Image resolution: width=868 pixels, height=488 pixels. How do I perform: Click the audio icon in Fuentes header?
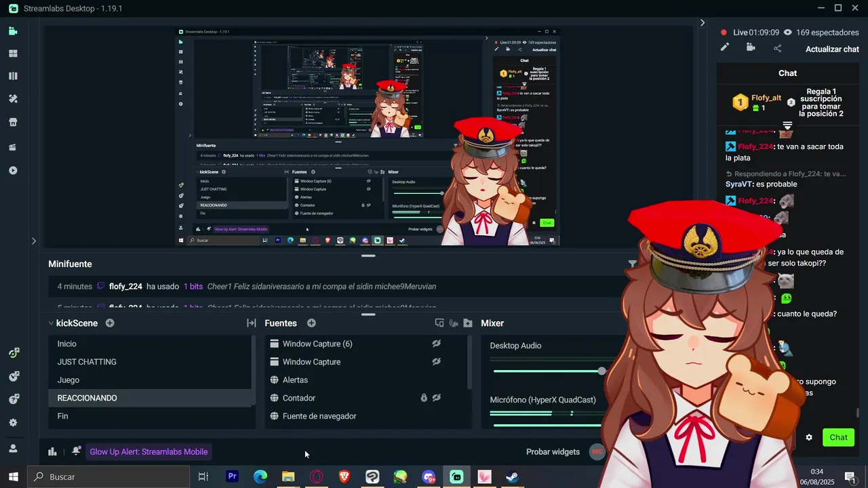[454, 323]
